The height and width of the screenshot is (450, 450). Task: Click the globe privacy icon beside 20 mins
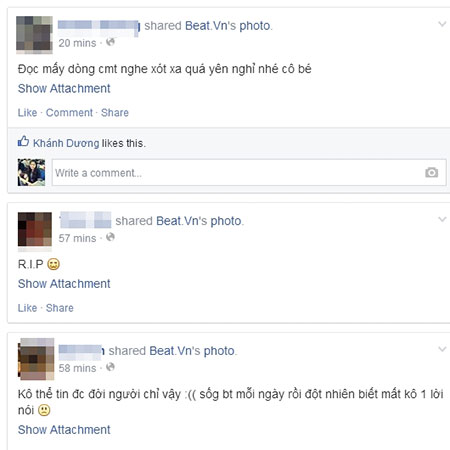(110, 42)
